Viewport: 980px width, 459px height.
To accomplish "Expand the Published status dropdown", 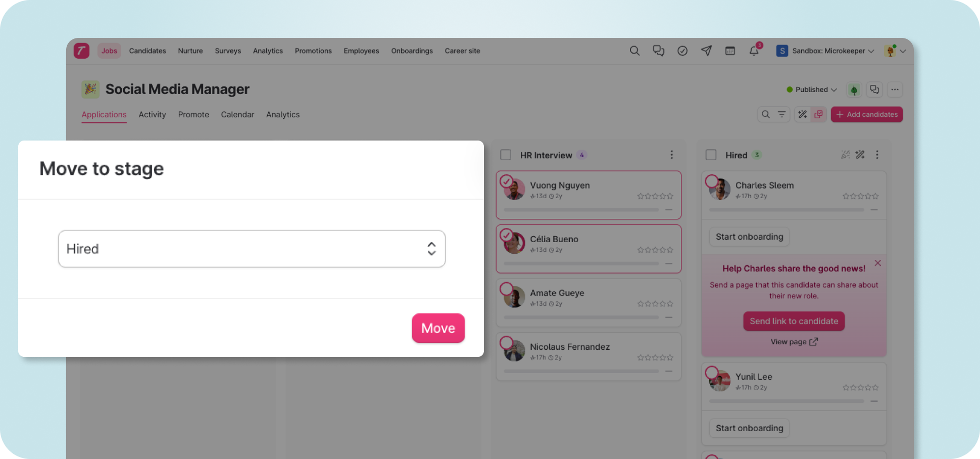I will [x=812, y=89].
